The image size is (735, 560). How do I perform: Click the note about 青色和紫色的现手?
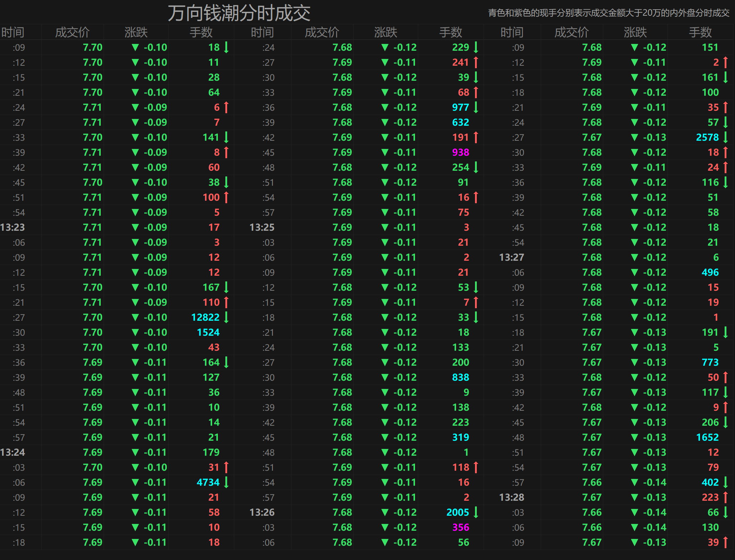(x=609, y=13)
